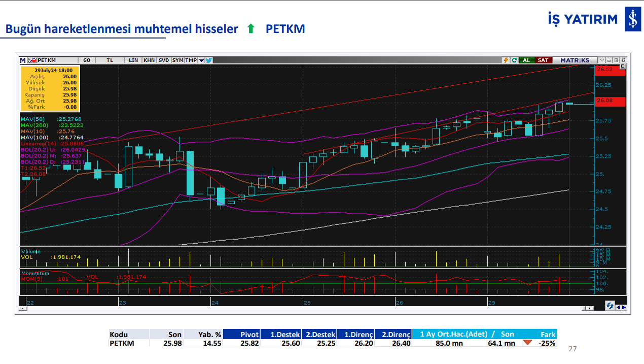The width and height of the screenshot is (644, 364).
Task: Click the green refresh icon
Action: 514,60
